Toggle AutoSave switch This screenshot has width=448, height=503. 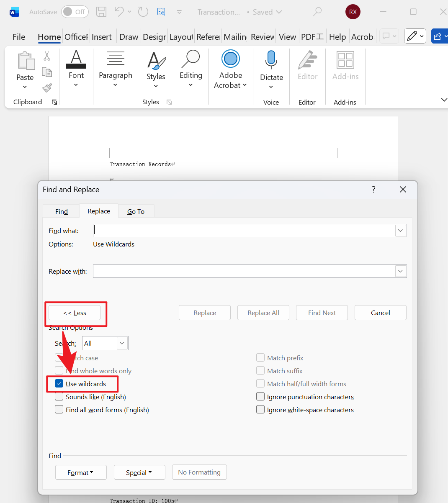click(75, 12)
